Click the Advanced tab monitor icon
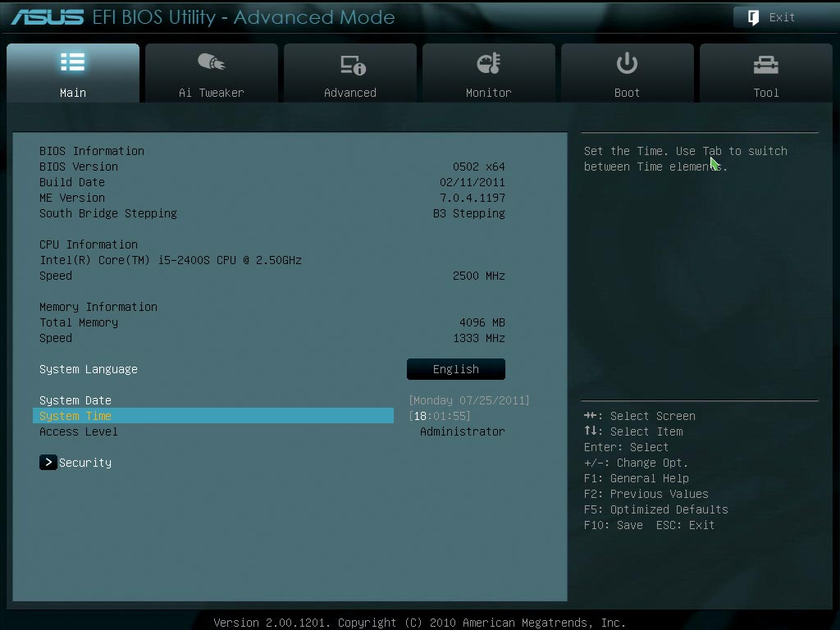This screenshot has width=840, height=630. [353, 65]
